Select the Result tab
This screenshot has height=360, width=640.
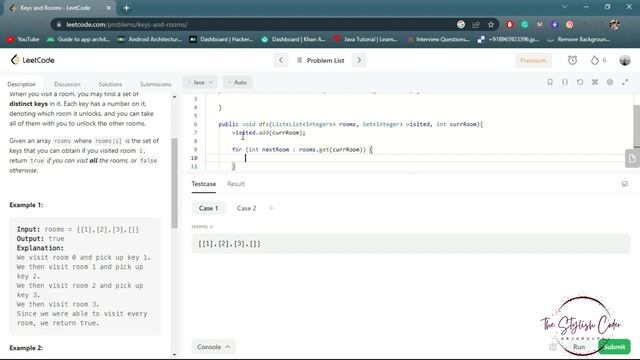click(236, 184)
